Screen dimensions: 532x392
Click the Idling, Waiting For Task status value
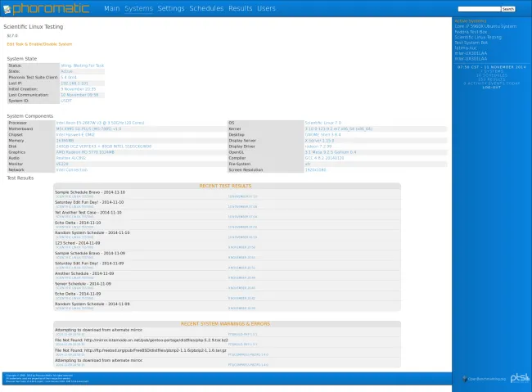[83, 65]
